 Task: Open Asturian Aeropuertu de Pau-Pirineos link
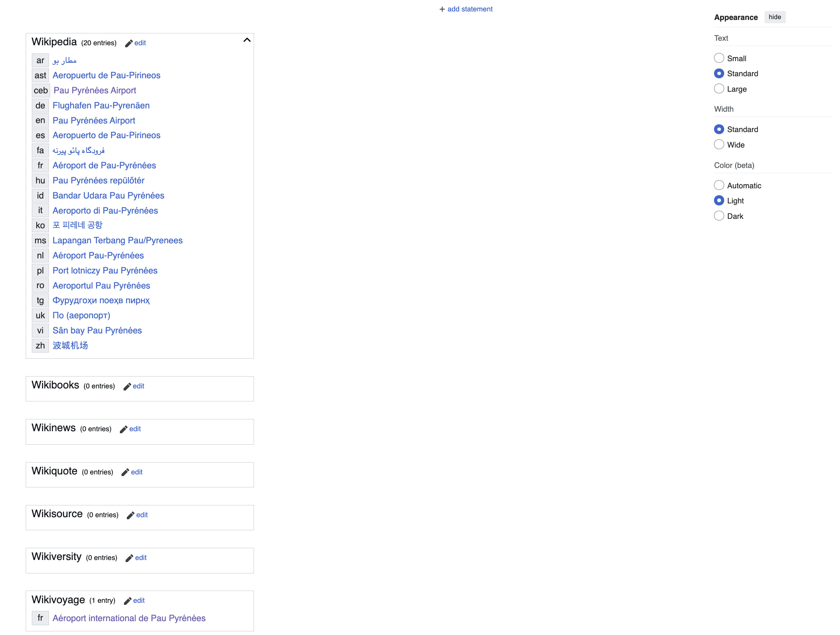point(106,75)
